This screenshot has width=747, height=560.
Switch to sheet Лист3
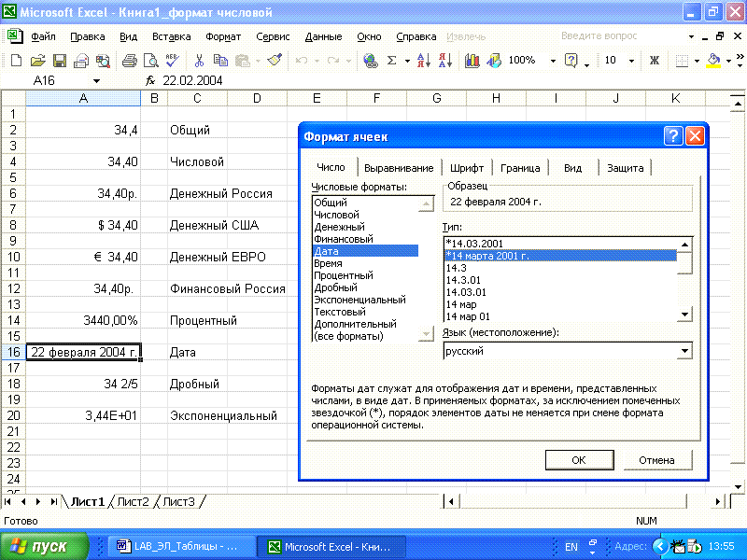click(x=178, y=501)
